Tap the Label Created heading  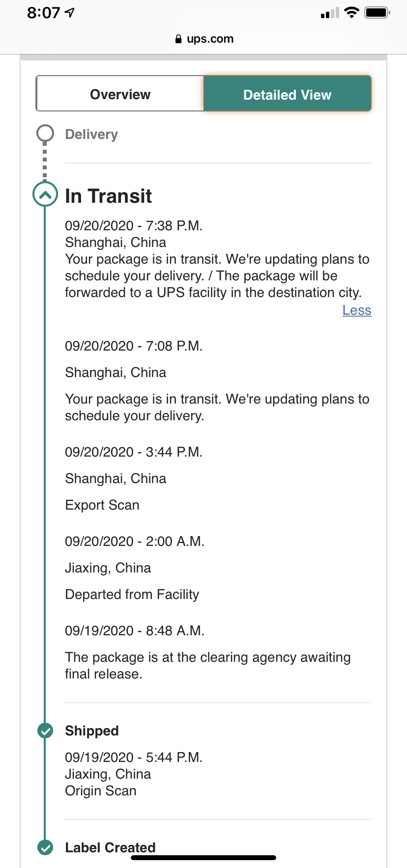click(110, 847)
